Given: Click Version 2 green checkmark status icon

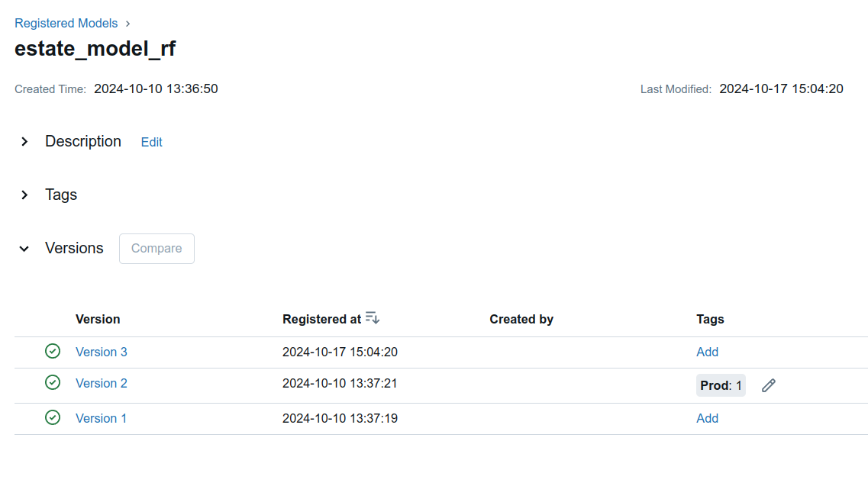Looking at the screenshot, I should [53, 382].
